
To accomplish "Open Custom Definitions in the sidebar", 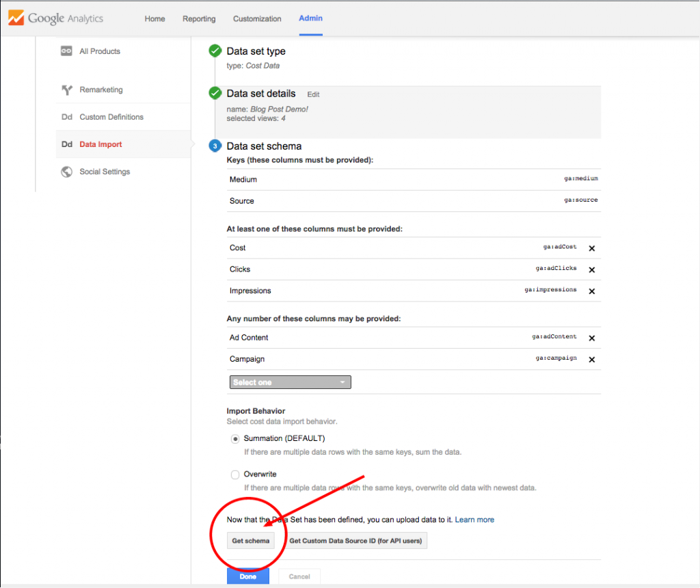I will click(x=111, y=117).
